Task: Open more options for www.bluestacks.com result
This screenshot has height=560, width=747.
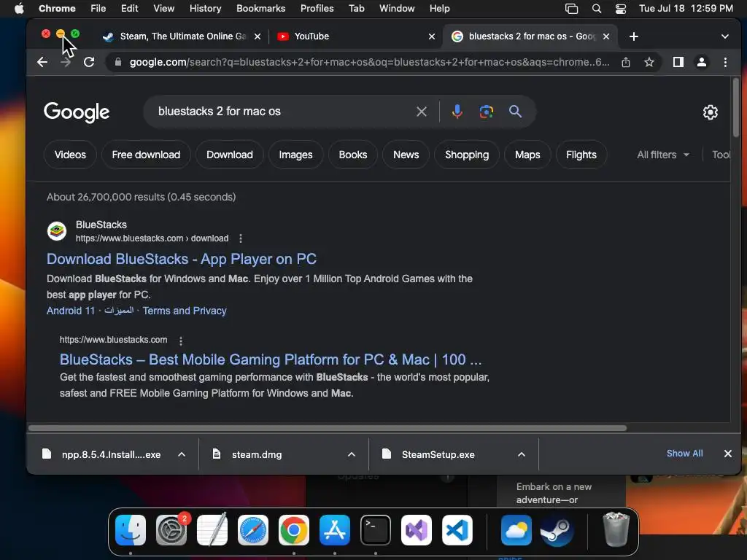Action: pyautogui.click(x=181, y=341)
